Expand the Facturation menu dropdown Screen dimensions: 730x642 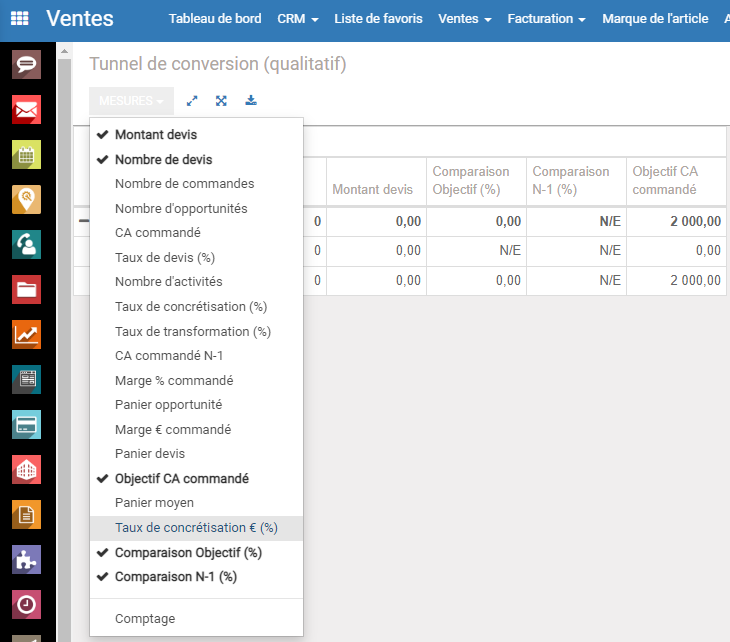(546, 19)
